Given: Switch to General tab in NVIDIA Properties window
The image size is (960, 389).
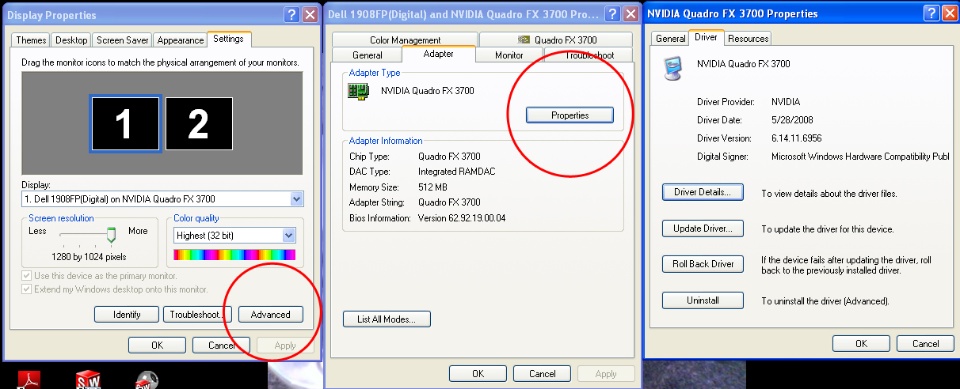Looking at the screenshot, I should point(670,39).
